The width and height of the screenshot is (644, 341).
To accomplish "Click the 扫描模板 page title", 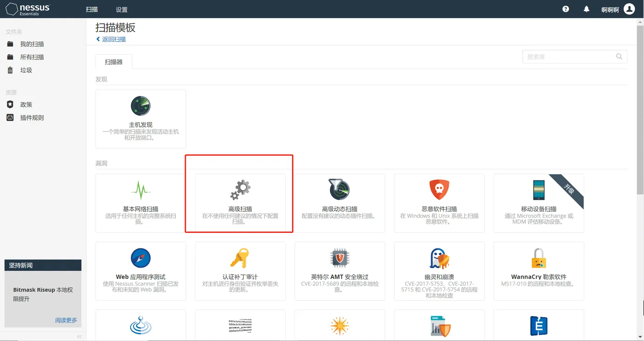I will tap(115, 27).
